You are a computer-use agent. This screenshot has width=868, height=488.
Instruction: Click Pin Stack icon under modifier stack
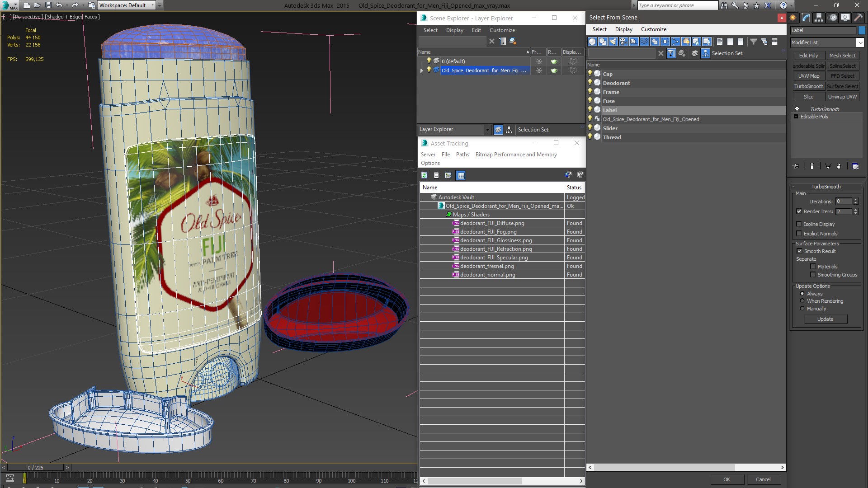coord(797,166)
